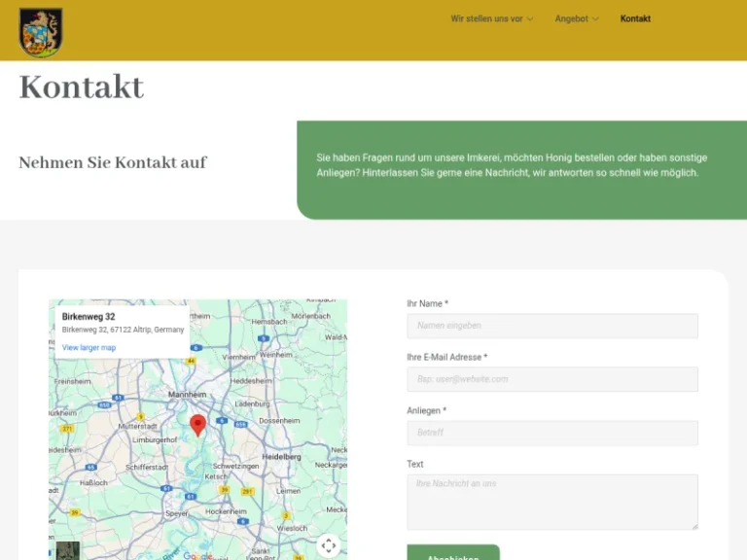Screen dimensions: 747x560
Task: Click the Heidelberg label on the map
Action: pos(281,457)
